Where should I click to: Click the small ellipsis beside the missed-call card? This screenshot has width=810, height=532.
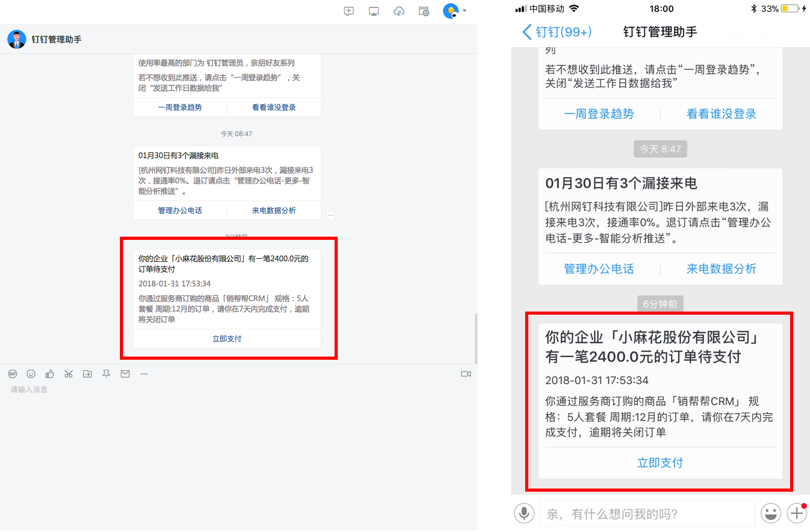pyautogui.click(x=331, y=215)
